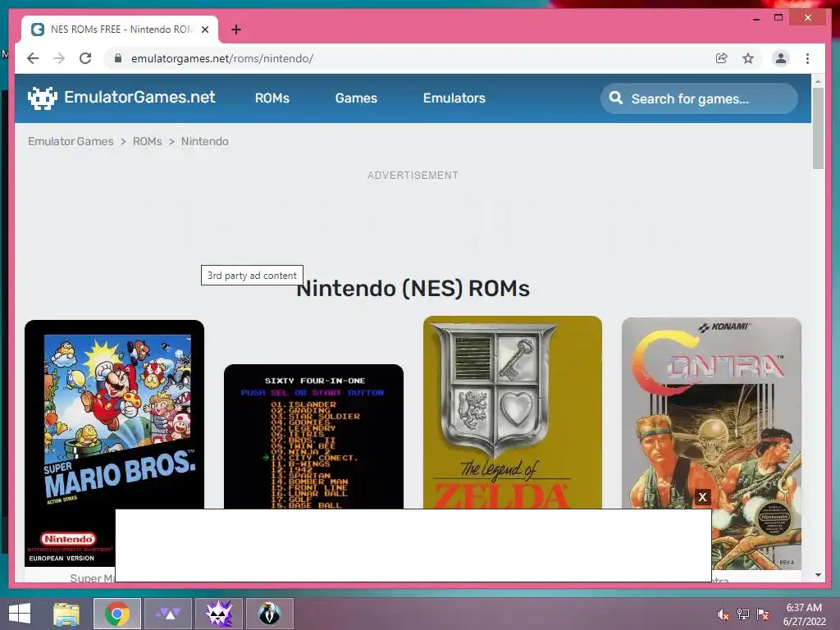Open the taskbar clock showing 6:37 AM

tap(804, 614)
